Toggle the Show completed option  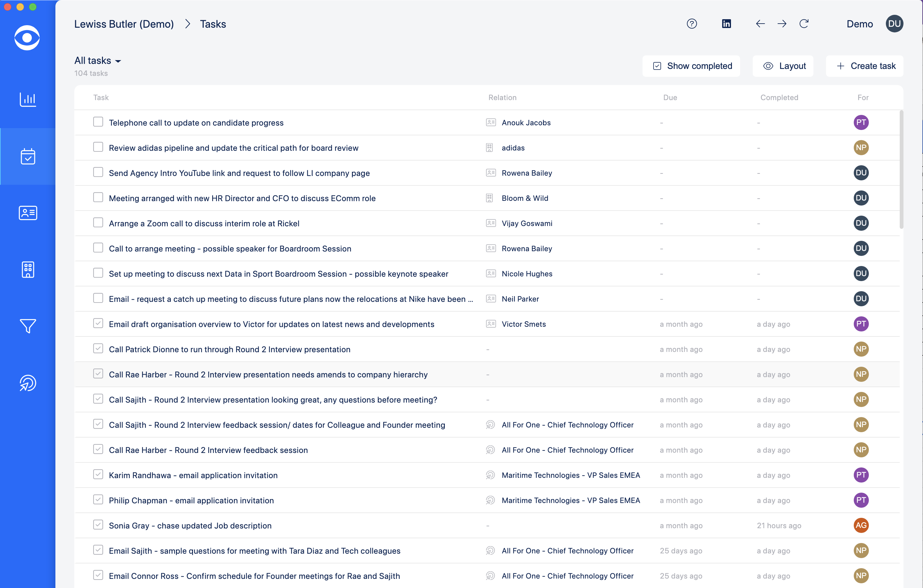(x=691, y=66)
